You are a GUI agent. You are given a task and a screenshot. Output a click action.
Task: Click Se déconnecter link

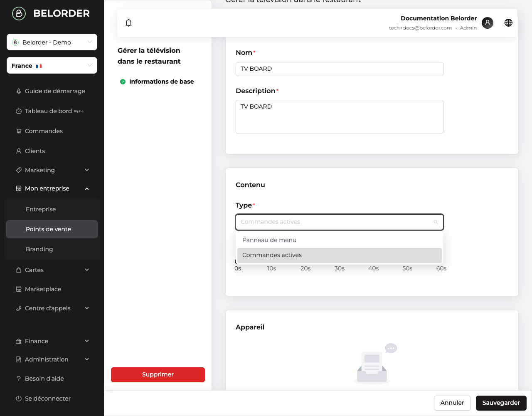click(48, 399)
